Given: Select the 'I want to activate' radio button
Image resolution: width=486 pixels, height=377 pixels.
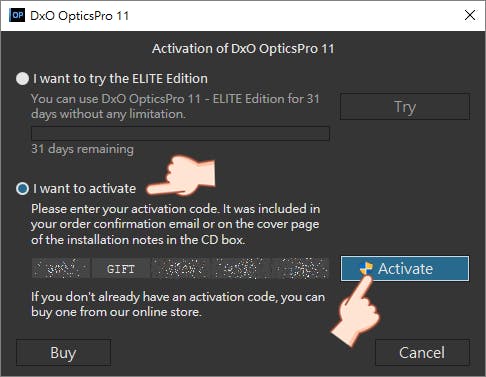Looking at the screenshot, I should pyautogui.click(x=22, y=189).
